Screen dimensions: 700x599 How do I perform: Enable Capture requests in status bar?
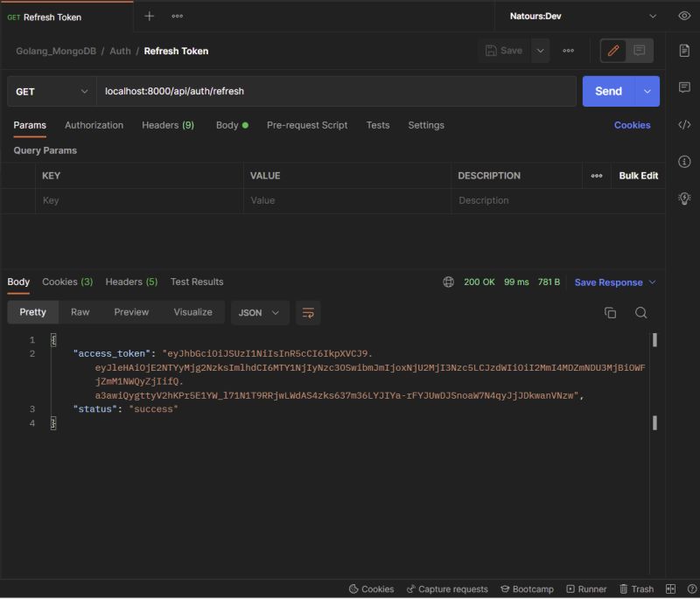[x=447, y=589]
